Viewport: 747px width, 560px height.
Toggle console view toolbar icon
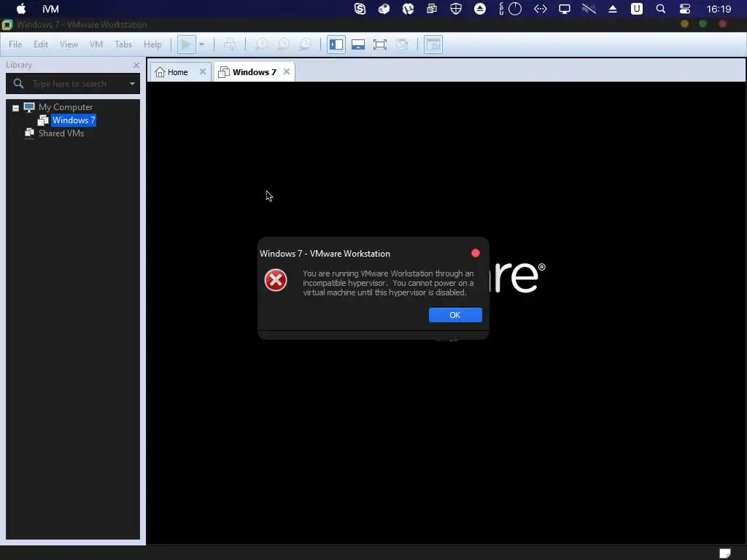pos(433,44)
